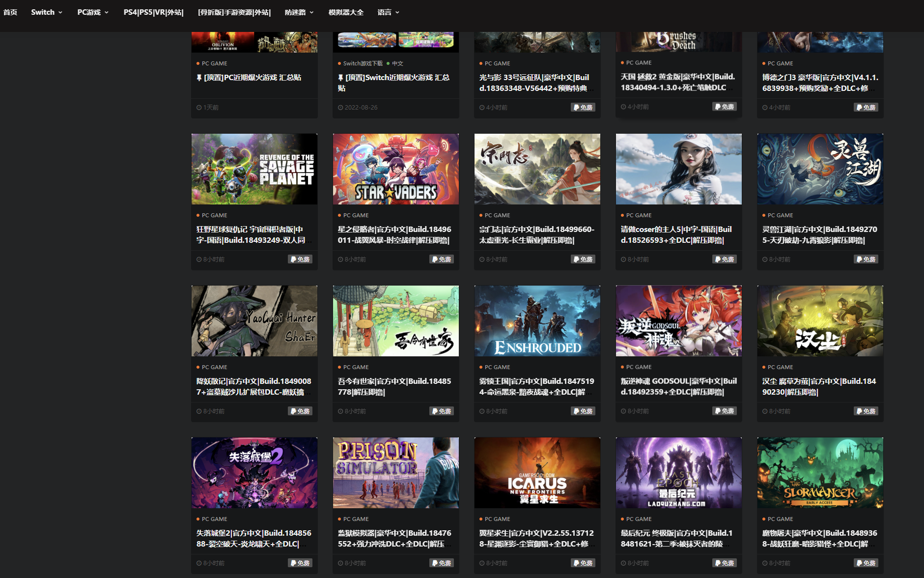924x578 pixels.
Task: Open 天国 拯救2 黄金版 title link
Action: point(678,82)
